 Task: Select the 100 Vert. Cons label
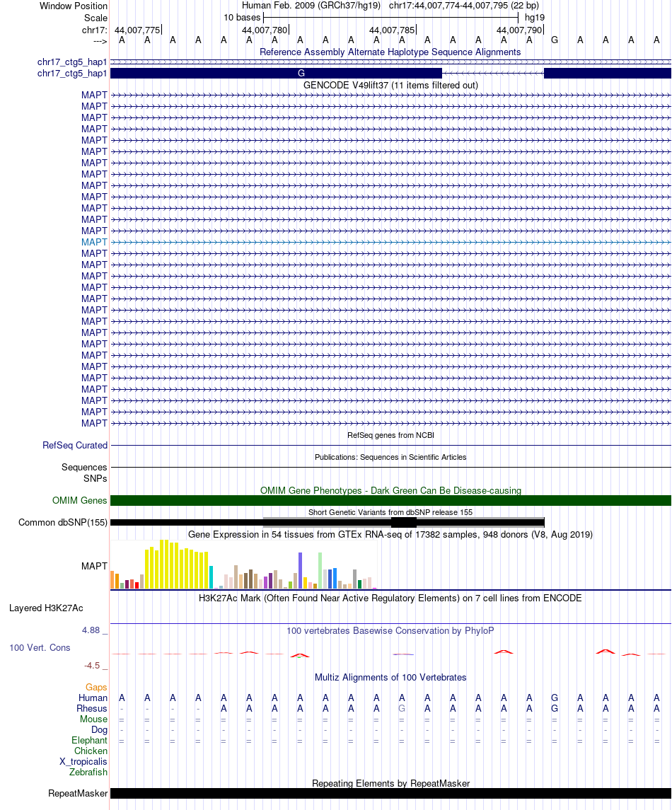[40, 648]
